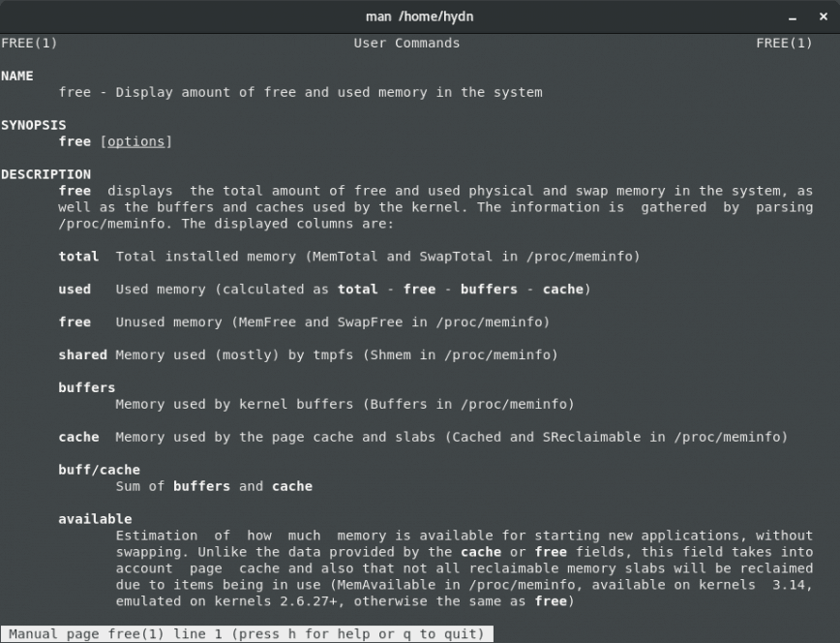
Task: Click the User Commands header text
Action: (x=406, y=43)
